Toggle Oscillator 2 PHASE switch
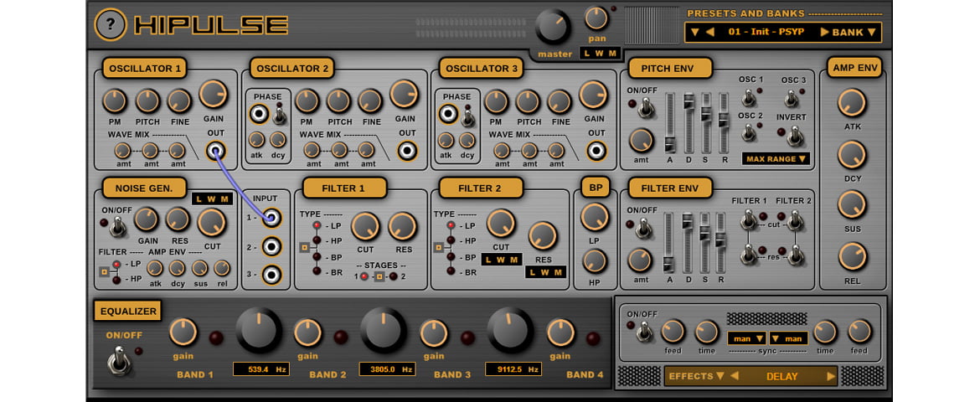 pos(279,113)
